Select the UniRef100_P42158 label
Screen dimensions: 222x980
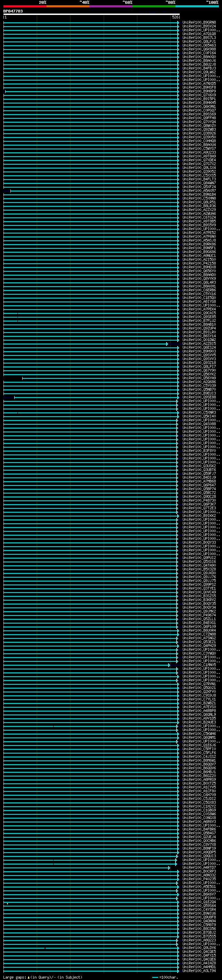199,263
